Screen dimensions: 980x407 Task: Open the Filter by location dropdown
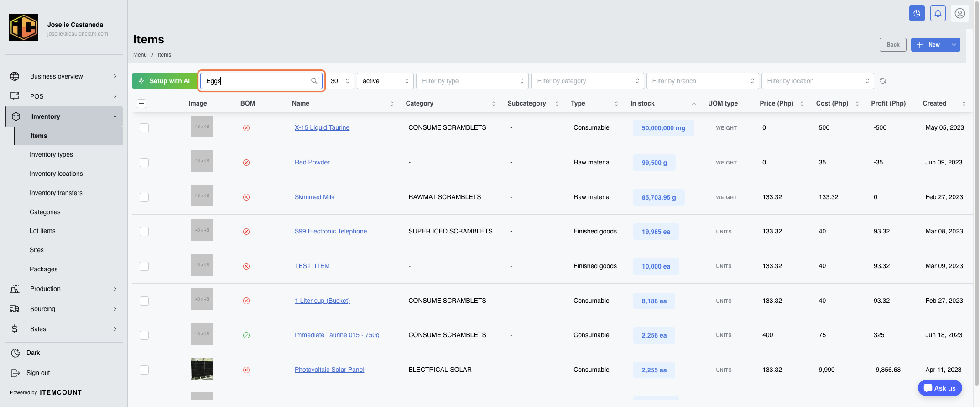(x=818, y=81)
